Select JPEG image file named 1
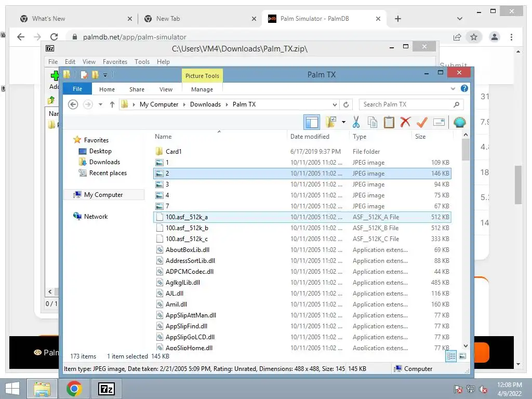 coord(302,162)
